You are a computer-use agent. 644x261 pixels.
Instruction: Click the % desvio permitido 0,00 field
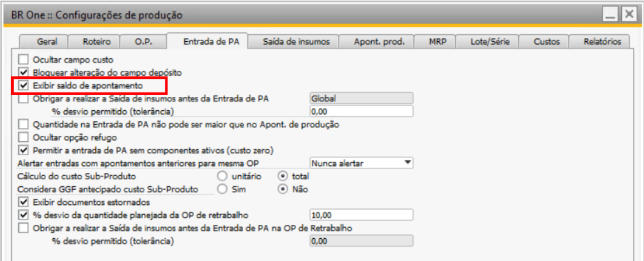coord(360,111)
